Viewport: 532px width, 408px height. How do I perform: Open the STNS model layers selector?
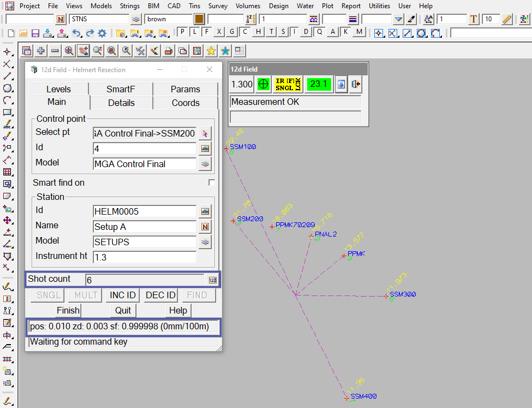(136, 20)
